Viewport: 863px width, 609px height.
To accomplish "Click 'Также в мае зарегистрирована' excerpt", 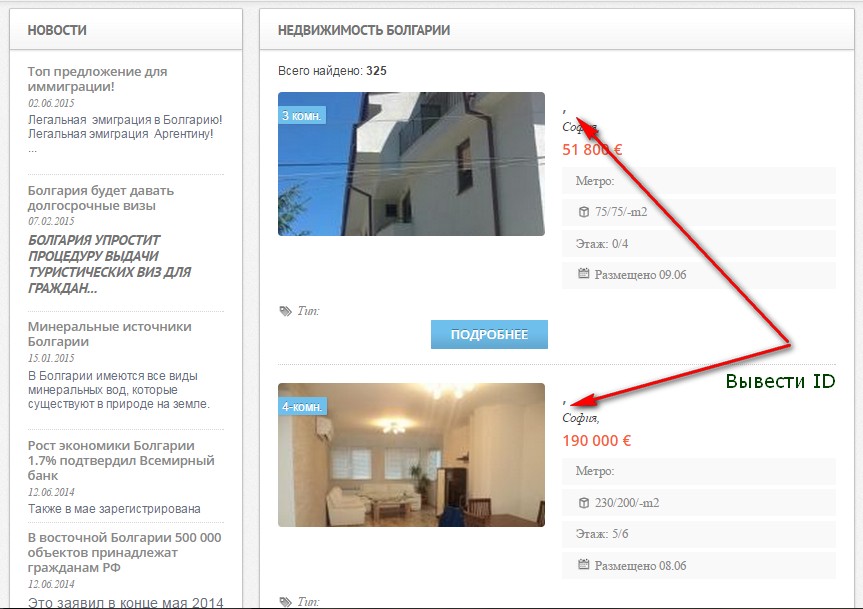I will click(114, 509).
